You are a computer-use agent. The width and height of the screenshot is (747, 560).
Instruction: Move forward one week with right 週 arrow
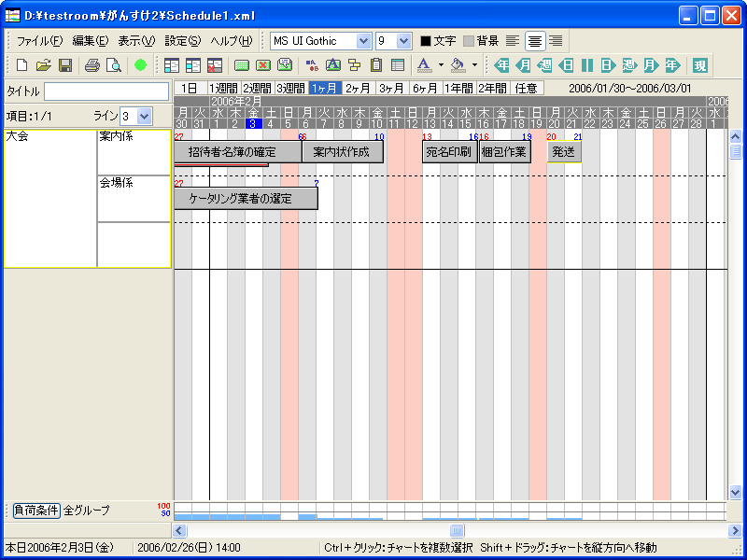point(629,65)
